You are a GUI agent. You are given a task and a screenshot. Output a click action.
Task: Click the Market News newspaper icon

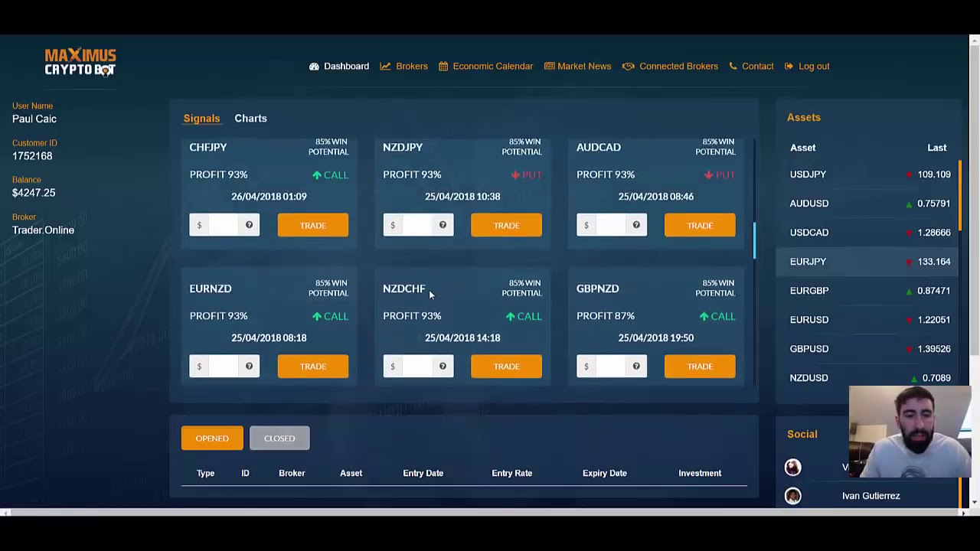pos(549,67)
